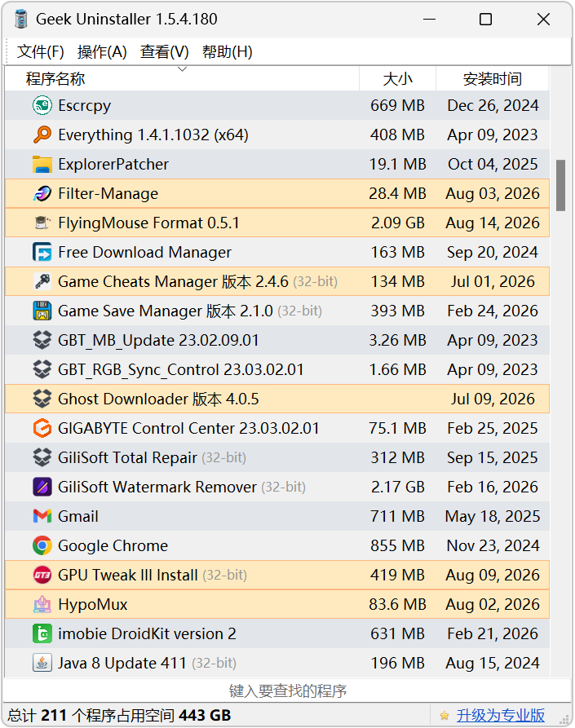Click the Jul 09, 2026 install date
This screenshot has width=575, height=728.
pyautogui.click(x=493, y=399)
